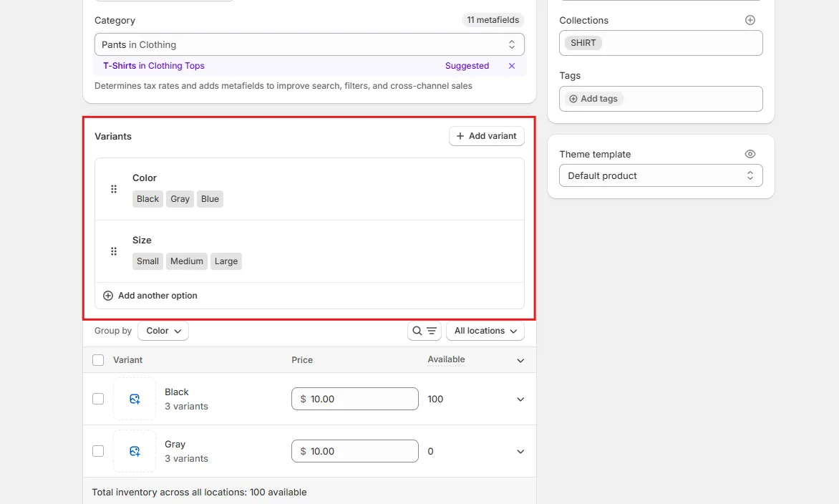Open Theme template Default product dropdown
This screenshot has height=504, width=839.
[661, 175]
